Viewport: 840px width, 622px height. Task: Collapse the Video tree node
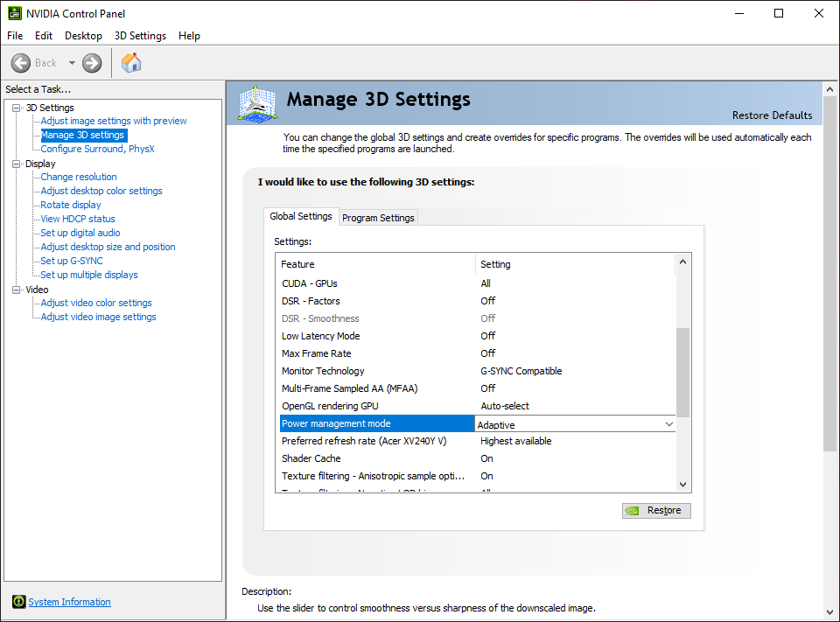click(x=16, y=290)
